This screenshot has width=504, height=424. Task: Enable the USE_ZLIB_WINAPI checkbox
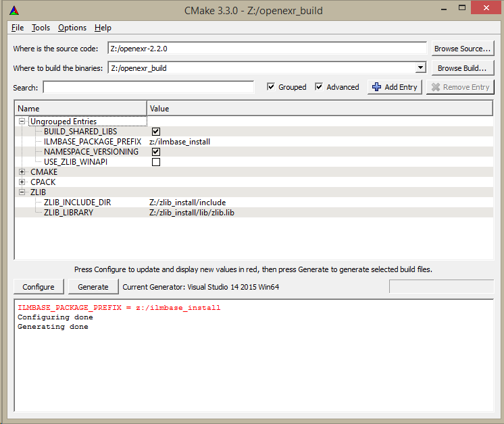pyautogui.click(x=156, y=162)
